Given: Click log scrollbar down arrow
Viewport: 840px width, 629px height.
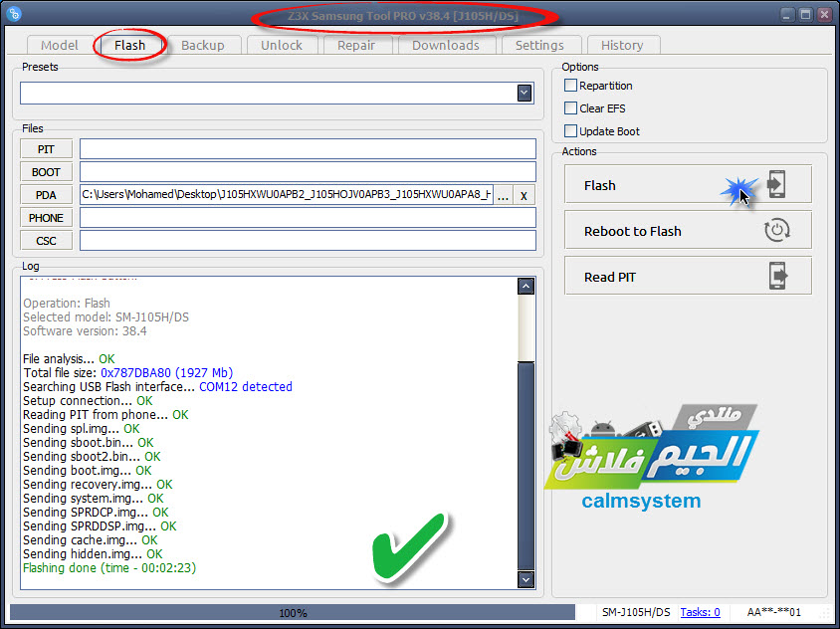Looking at the screenshot, I should (x=526, y=579).
